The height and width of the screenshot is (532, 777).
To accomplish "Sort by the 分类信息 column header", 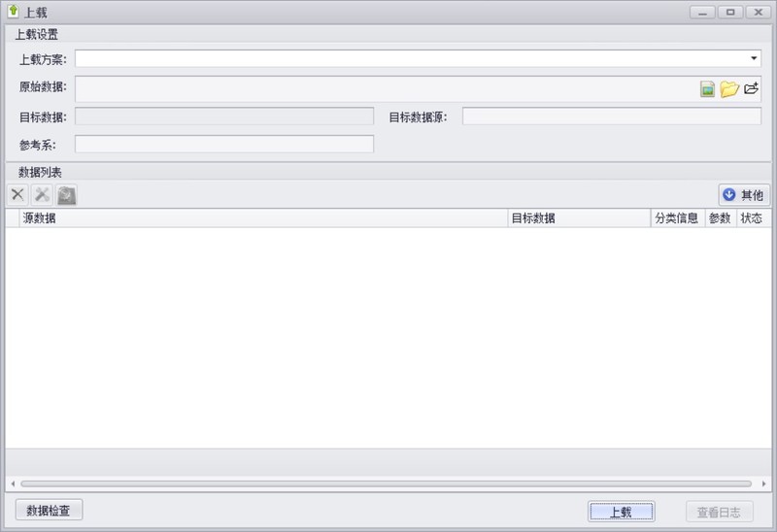I will click(x=676, y=218).
